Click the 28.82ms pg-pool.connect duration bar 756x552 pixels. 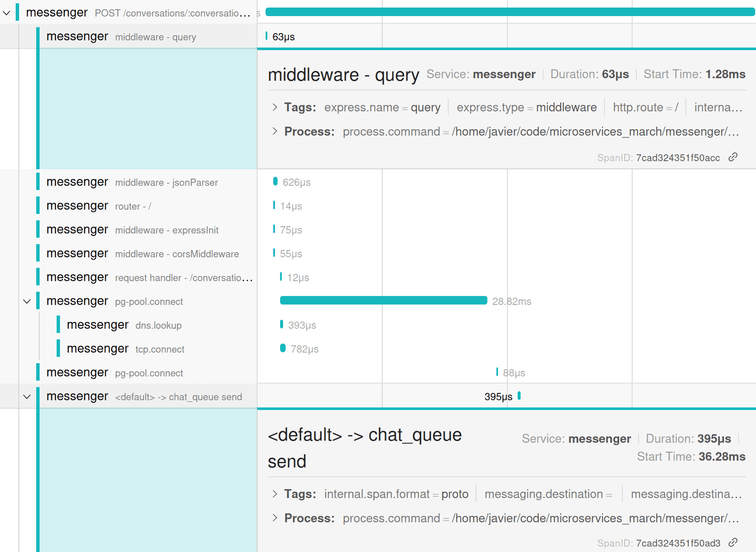tap(384, 301)
